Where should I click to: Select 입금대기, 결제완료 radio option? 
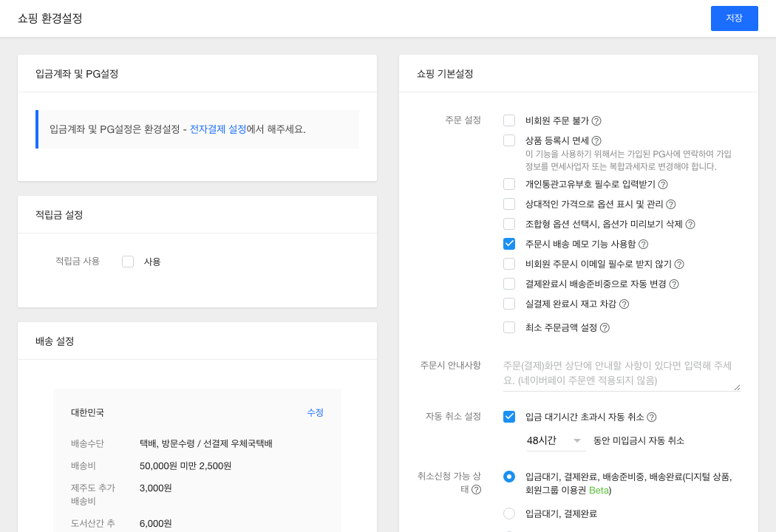click(509, 514)
